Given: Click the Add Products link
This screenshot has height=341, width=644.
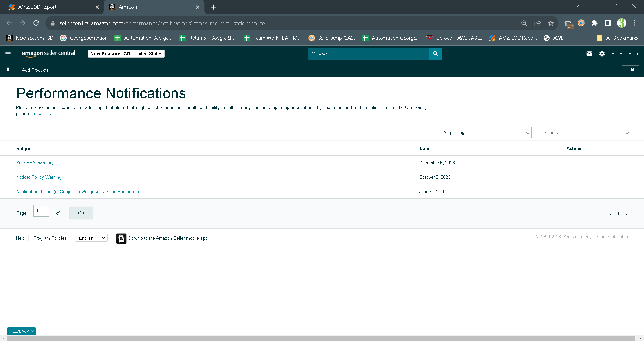Looking at the screenshot, I should pyautogui.click(x=36, y=70).
